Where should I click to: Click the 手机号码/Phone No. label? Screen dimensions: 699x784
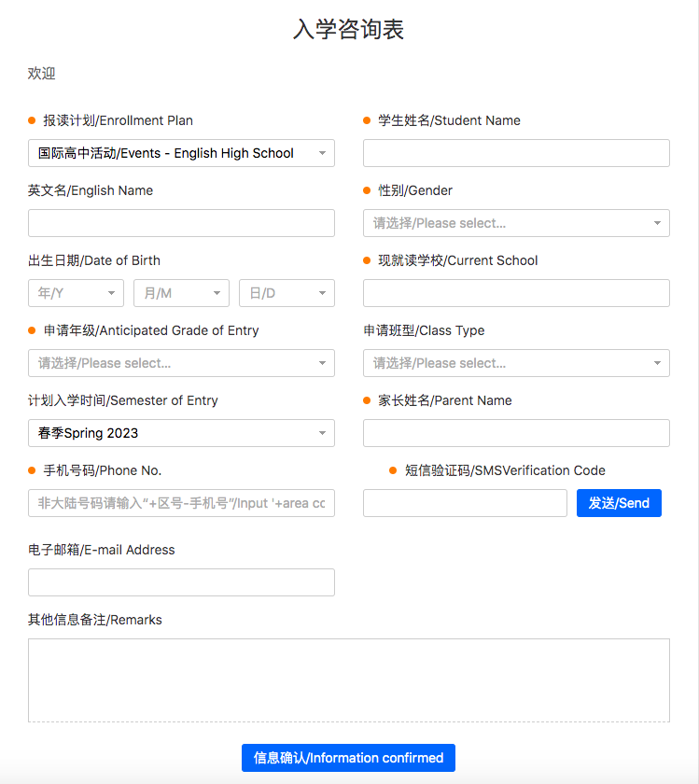103,470
